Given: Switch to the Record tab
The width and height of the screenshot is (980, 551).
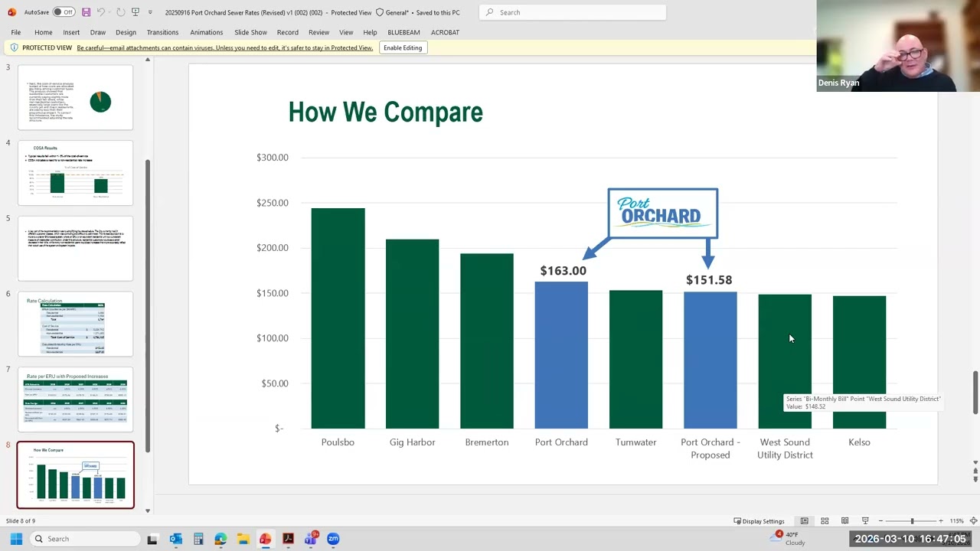Looking at the screenshot, I should [x=288, y=32].
